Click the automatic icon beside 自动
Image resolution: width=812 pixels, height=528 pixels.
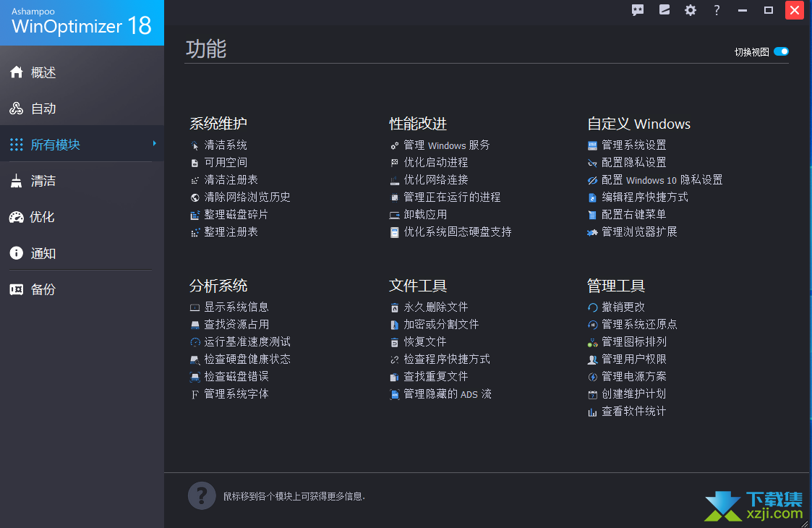click(17, 108)
